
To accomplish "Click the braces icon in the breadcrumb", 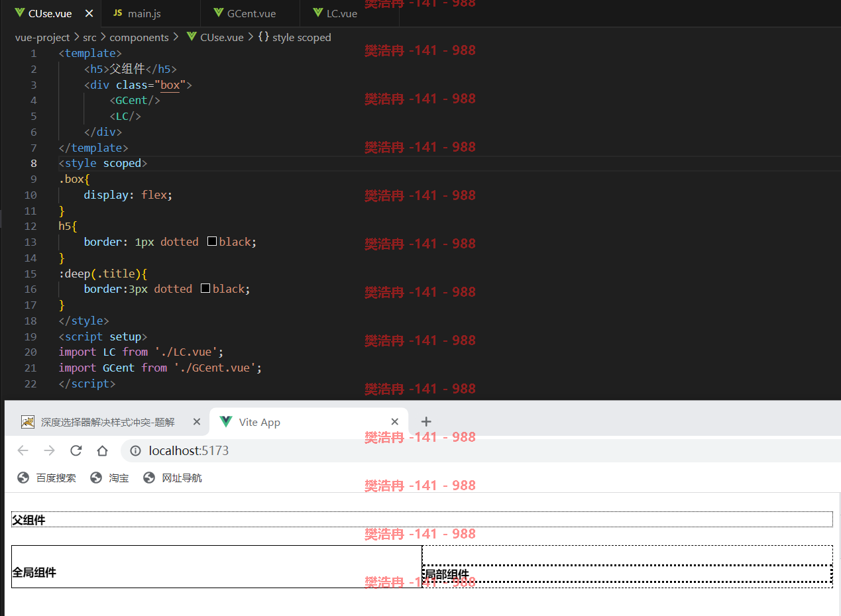I will [x=263, y=38].
